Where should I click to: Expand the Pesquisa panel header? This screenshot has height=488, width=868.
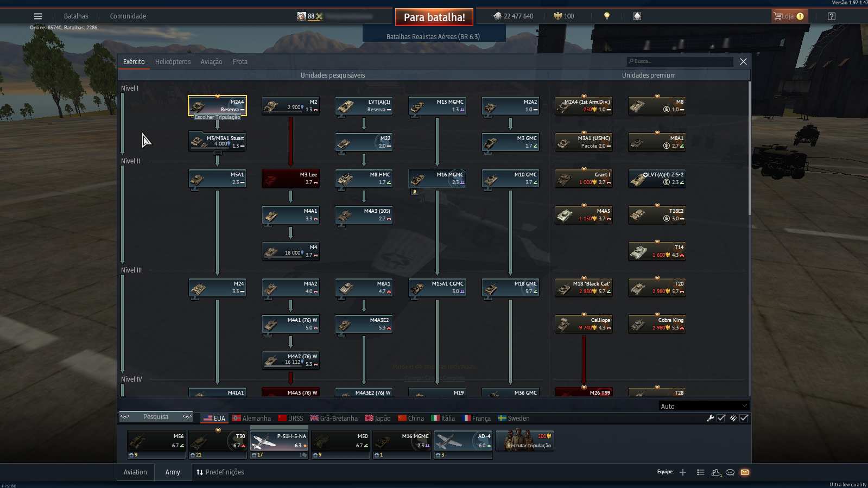tap(156, 417)
